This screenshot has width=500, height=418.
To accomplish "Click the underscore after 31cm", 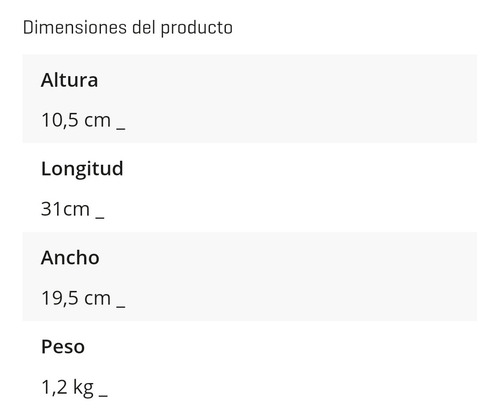I will pos(100,218).
